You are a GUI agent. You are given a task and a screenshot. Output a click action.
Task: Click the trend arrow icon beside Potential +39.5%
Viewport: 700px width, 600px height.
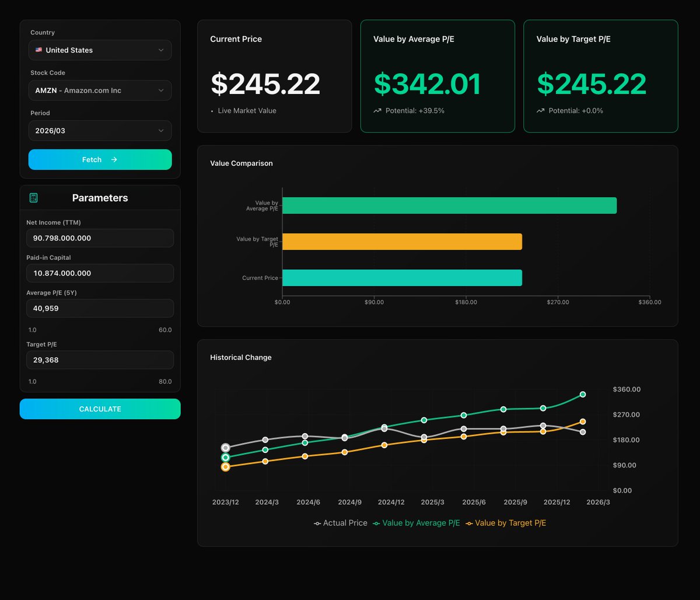[377, 110]
